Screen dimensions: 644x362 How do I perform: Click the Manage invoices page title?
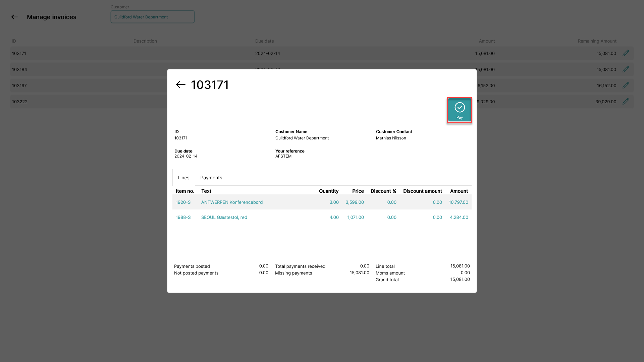[x=52, y=17]
